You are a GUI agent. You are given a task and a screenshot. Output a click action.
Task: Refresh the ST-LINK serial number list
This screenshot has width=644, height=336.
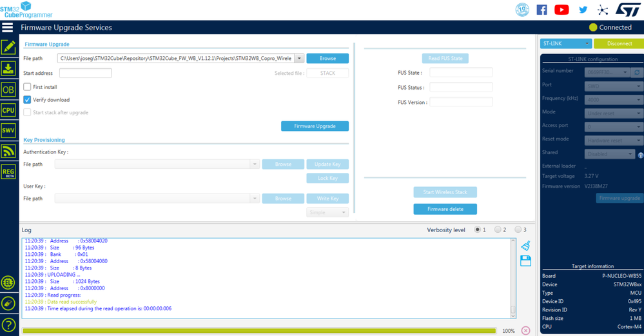(x=637, y=72)
